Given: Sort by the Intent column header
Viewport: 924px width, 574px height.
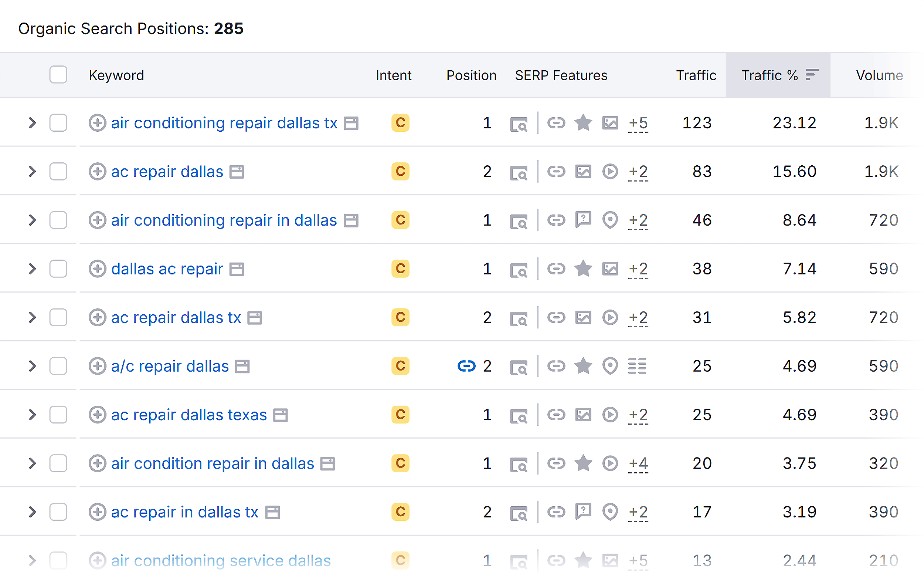Looking at the screenshot, I should coord(394,75).
